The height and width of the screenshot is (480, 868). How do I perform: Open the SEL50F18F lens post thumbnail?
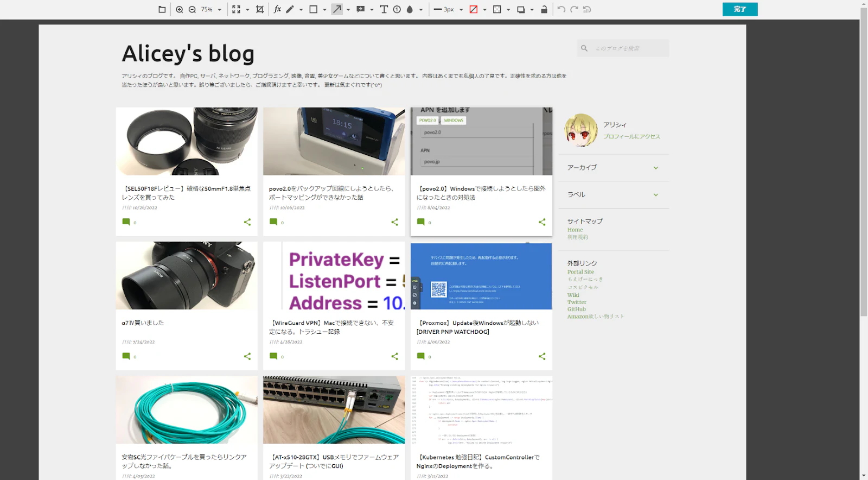[x=187, y=141]
